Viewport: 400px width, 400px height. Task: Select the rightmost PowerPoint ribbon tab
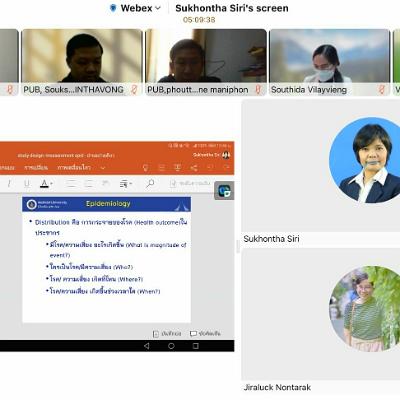[74, 167]
